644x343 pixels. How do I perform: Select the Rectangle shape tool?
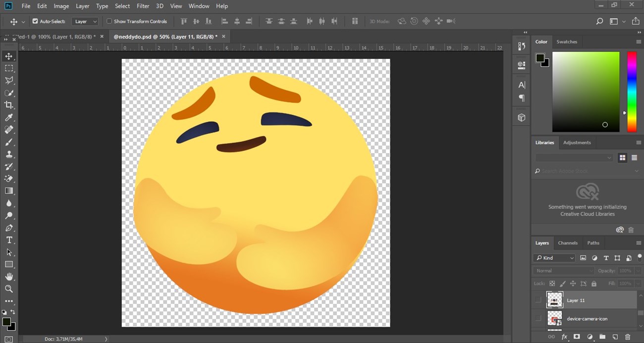point(9,264)
